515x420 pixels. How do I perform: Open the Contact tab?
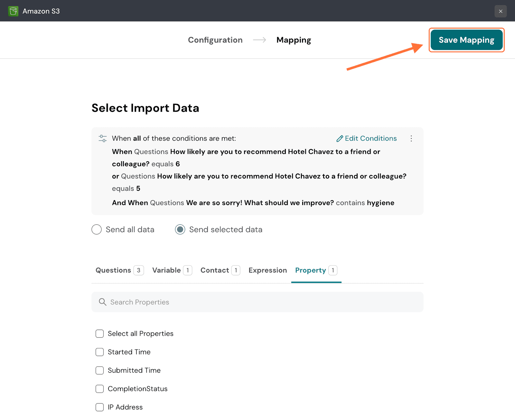[x=215, y=270]
